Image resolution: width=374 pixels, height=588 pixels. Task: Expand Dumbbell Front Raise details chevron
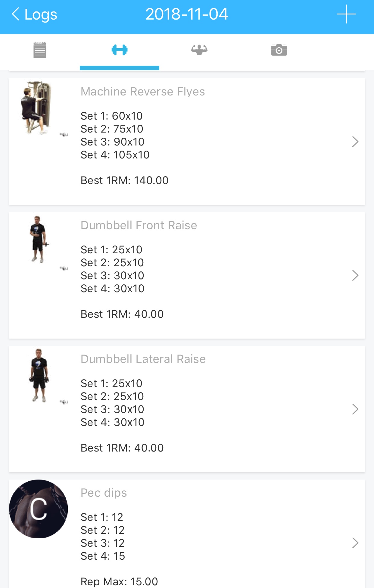(x=355, y=275)
